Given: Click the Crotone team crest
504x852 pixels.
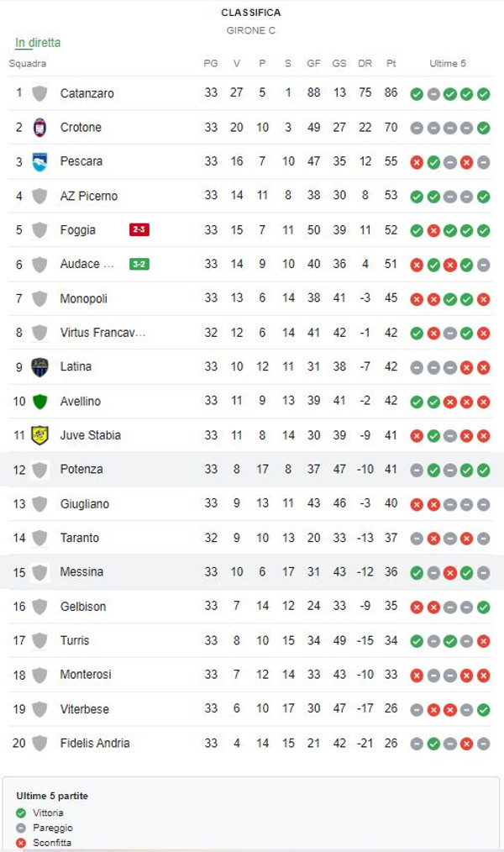Looking at the screenshot, I should tap(39, 127).
